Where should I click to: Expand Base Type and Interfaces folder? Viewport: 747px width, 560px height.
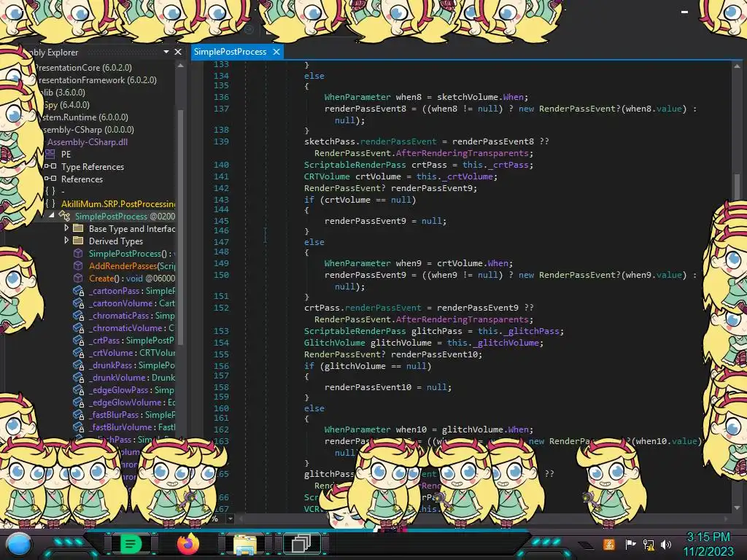(x=66, y=228)
